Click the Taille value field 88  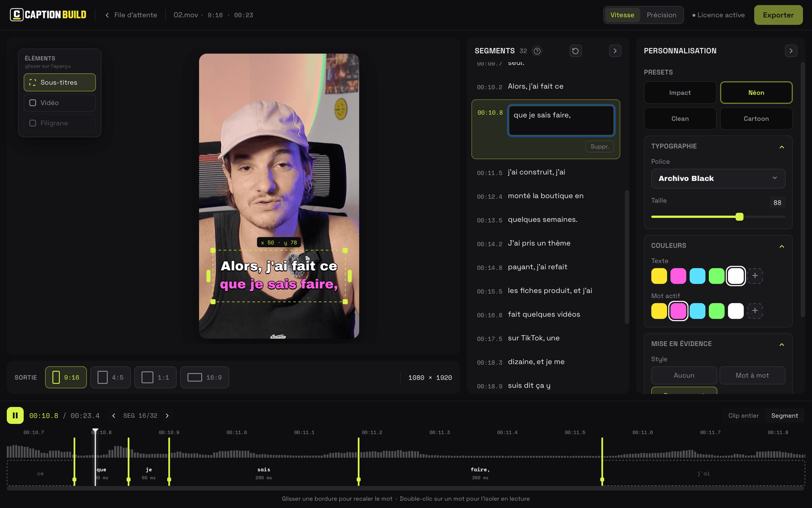point(777,203)
